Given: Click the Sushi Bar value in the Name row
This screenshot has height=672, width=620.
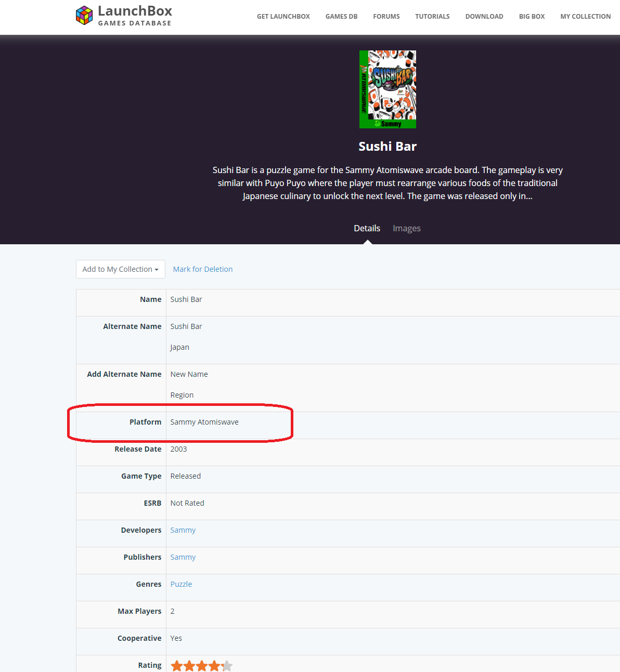Looking at the screenshot, I should coord(186,299).
